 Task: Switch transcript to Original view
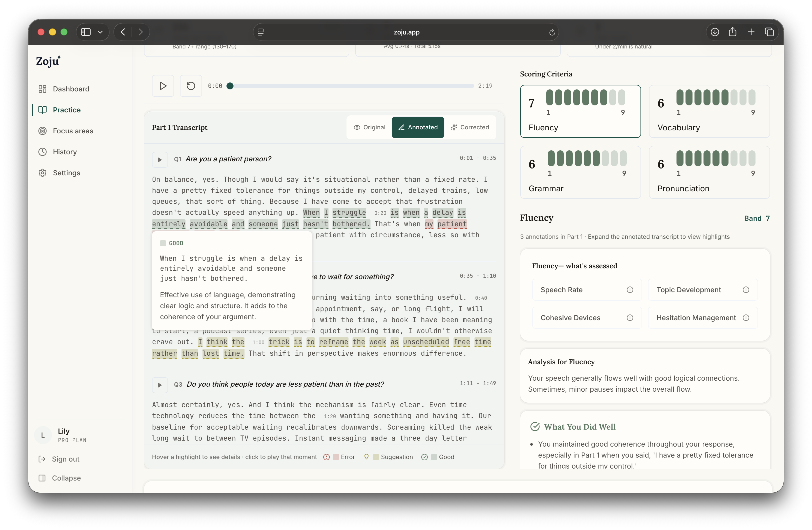[369, 127]
